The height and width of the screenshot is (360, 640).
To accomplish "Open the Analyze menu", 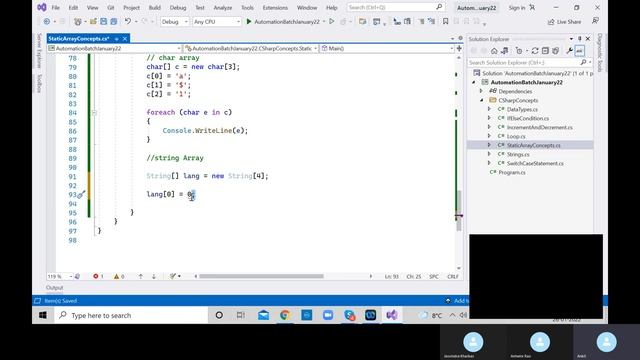I will coord(222,8).
